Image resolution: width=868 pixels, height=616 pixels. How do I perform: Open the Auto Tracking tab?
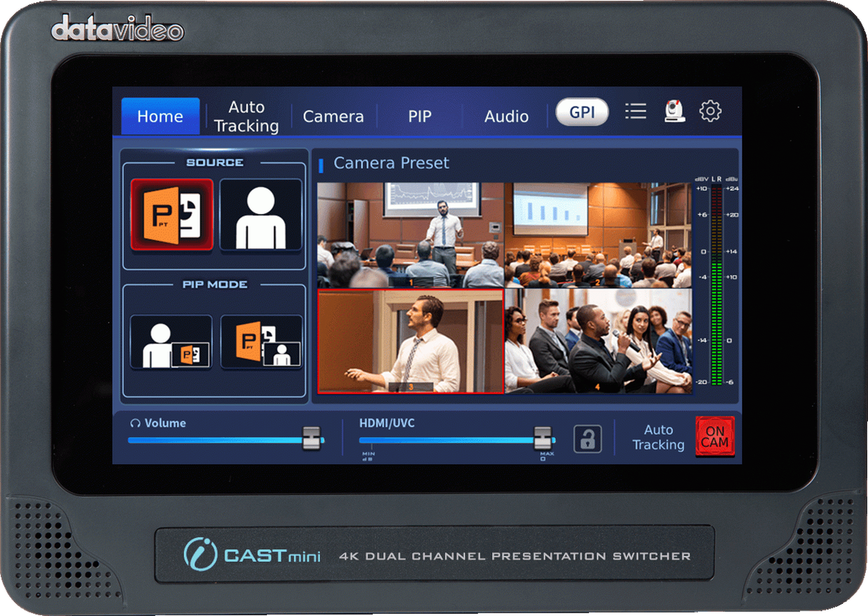(246, 116)
